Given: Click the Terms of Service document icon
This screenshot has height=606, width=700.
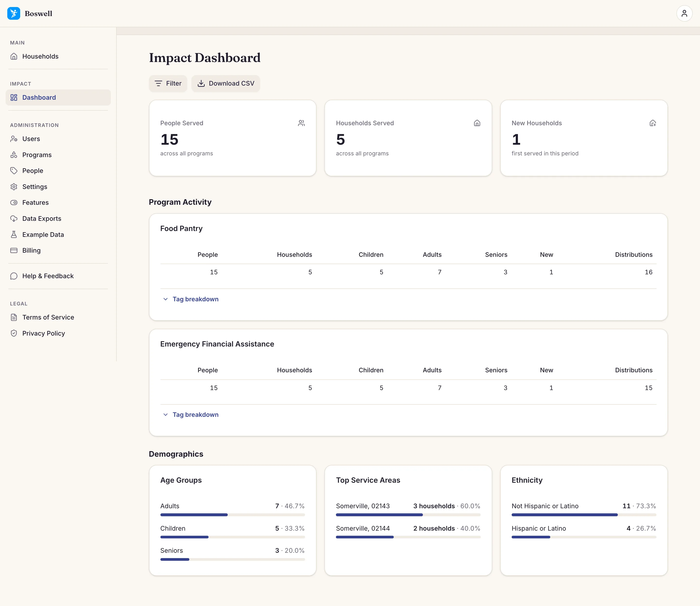Looking at the screenshot, I should click(14, 317).
